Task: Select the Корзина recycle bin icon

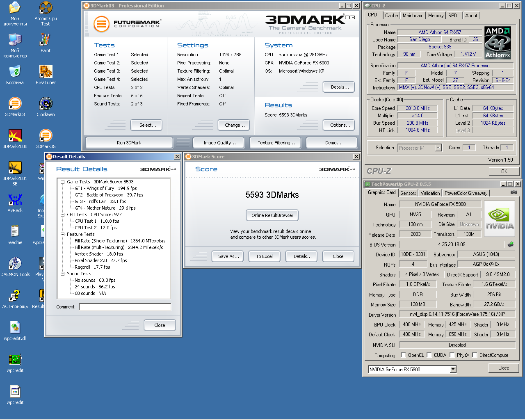Action: click(x=15, y=75)
